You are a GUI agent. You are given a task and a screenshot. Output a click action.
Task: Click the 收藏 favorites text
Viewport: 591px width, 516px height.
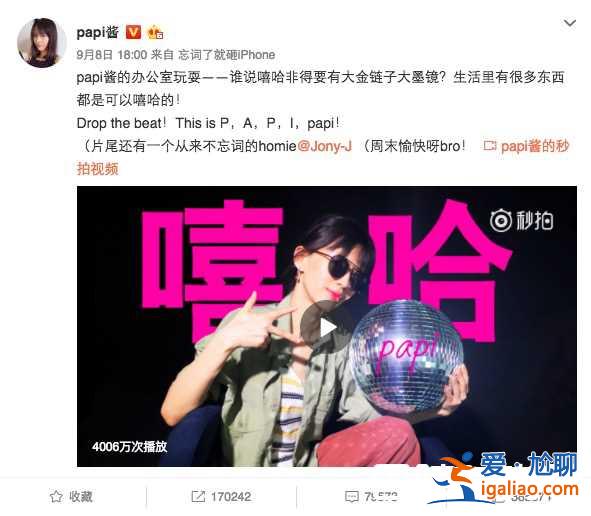click(81, 496)
